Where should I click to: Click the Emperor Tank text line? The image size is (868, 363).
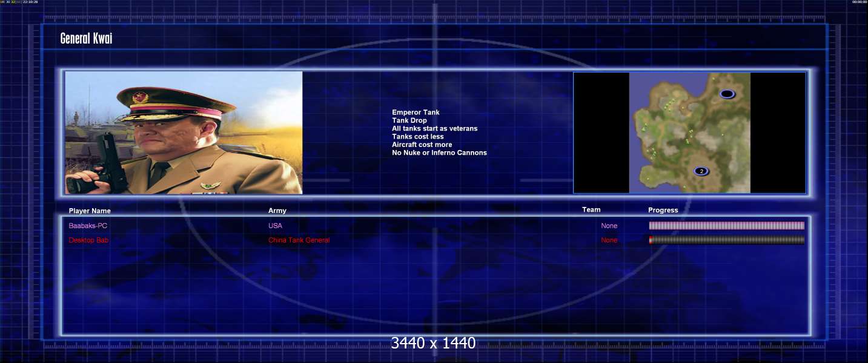tap(416, 113)
